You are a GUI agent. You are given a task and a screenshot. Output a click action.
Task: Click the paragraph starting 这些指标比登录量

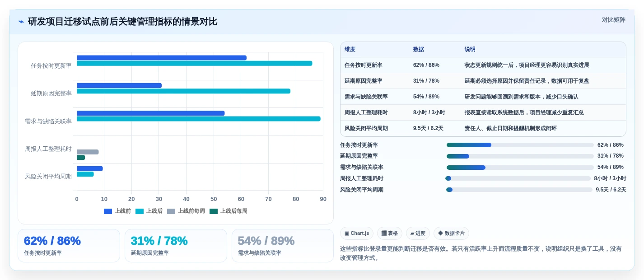point(481,253)
